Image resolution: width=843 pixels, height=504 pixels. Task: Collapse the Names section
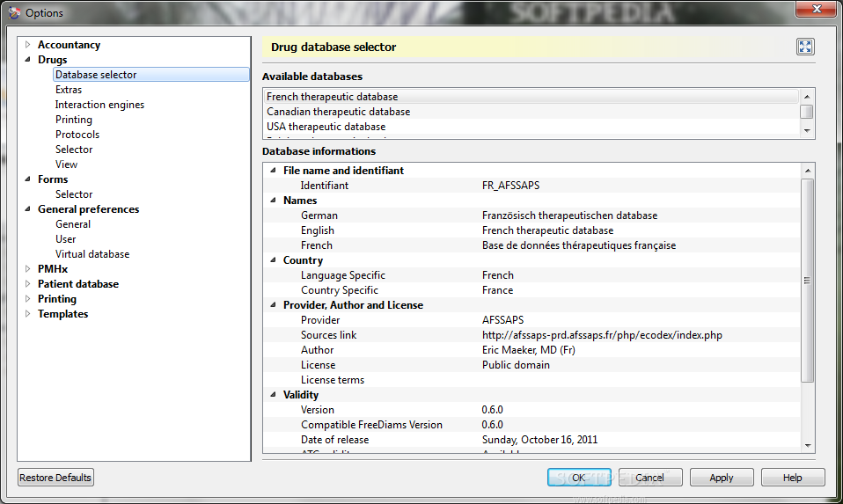[273, 200]
